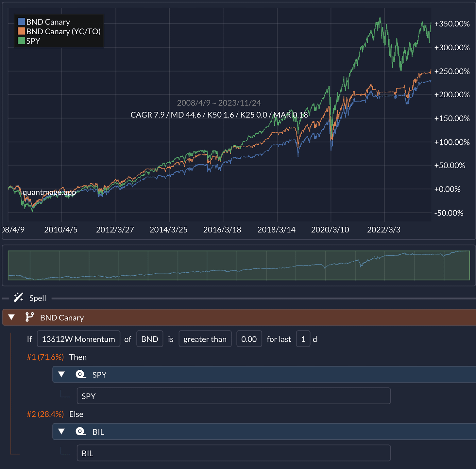Click the SPY ticker input box
Image resolution: width=476 pixels, height=469 pixels.
(234, 396)
